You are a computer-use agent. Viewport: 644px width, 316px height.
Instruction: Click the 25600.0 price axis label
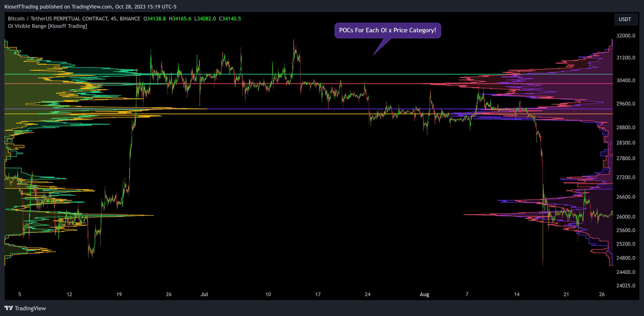point(626,230)
